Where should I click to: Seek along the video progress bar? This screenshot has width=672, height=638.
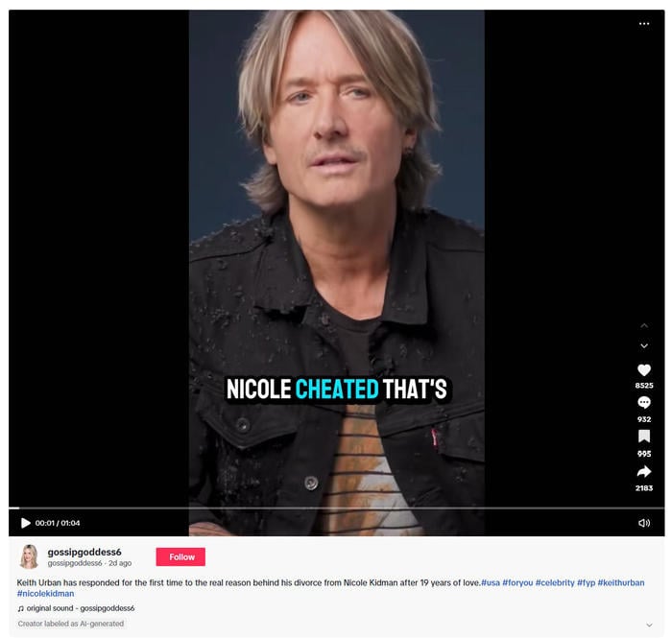click(336, 508)
